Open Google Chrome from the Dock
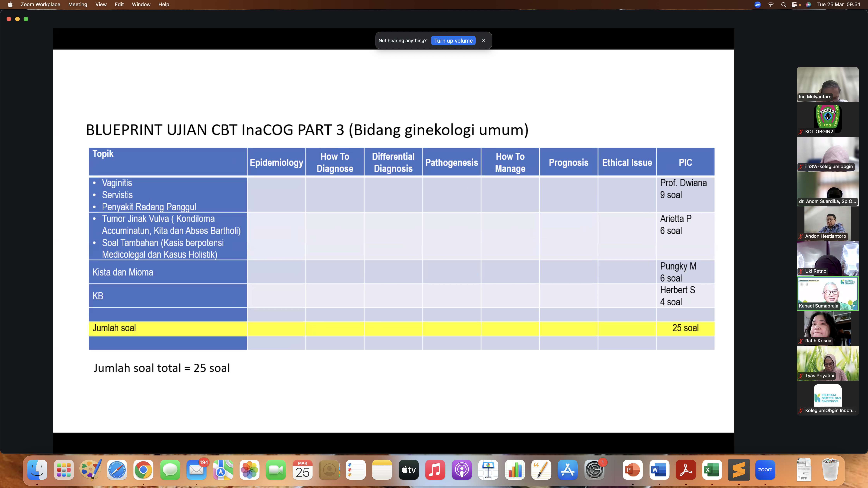 point(143,469)
